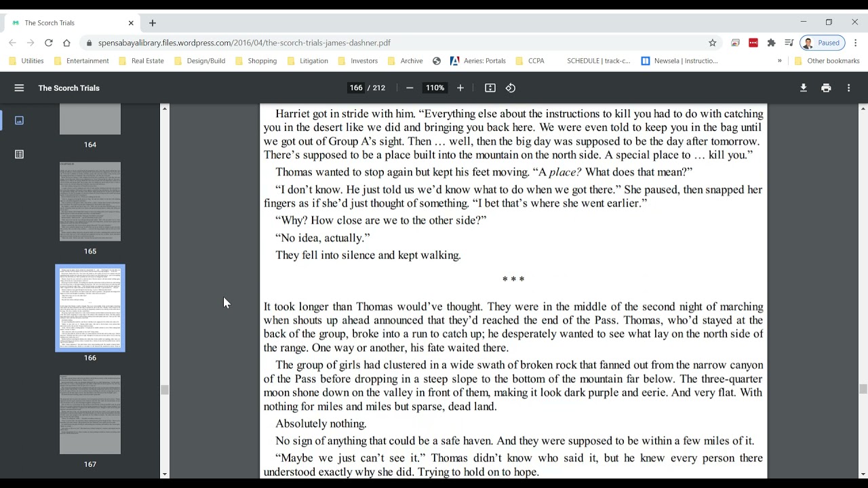Screen dimensions: 868x488
Task: Zoom out with the minus button
Action: coord(410,88)
